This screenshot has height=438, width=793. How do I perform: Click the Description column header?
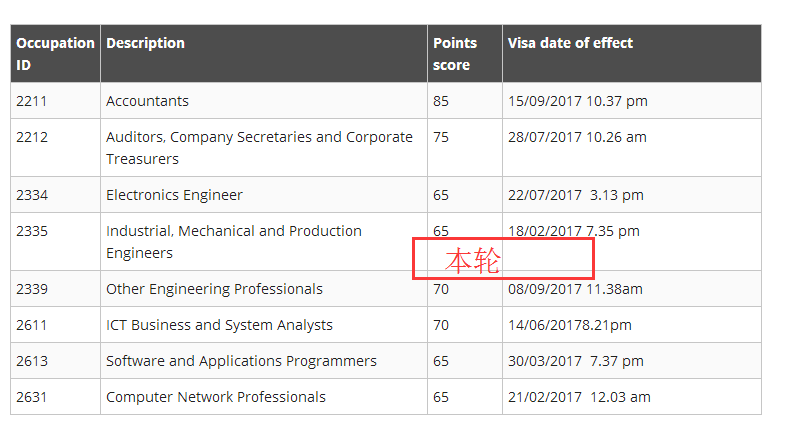(x=146, y=43)
